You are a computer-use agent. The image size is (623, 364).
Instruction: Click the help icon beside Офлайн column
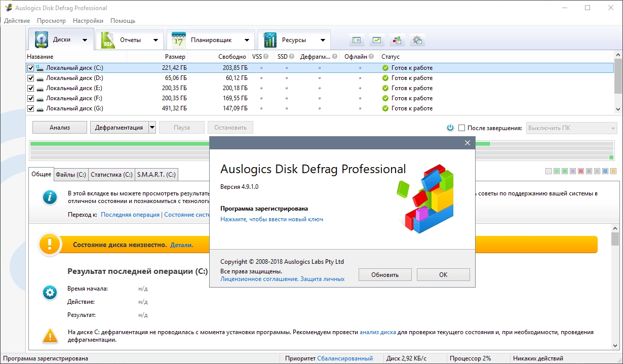[371, 57]
